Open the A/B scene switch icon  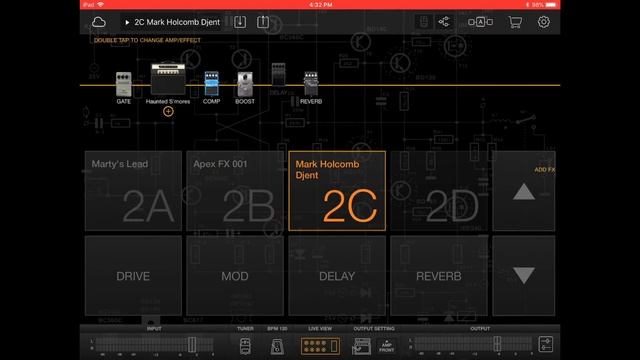point(480,22)
